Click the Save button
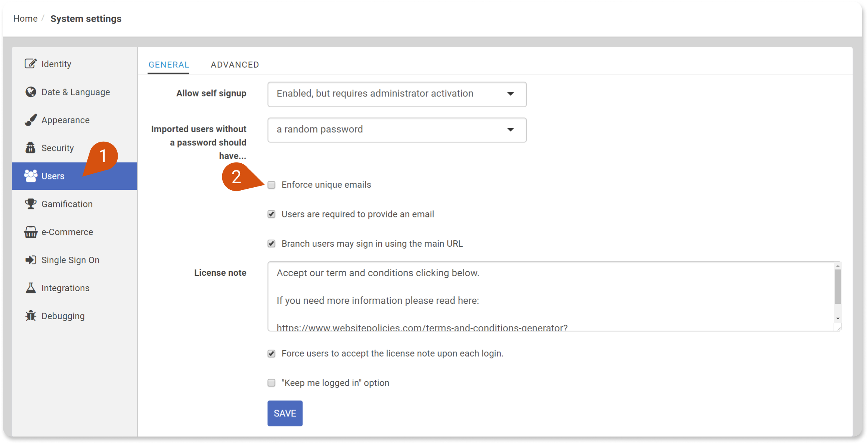Screen dimensions: 868x444 click(x=285, y=413)
